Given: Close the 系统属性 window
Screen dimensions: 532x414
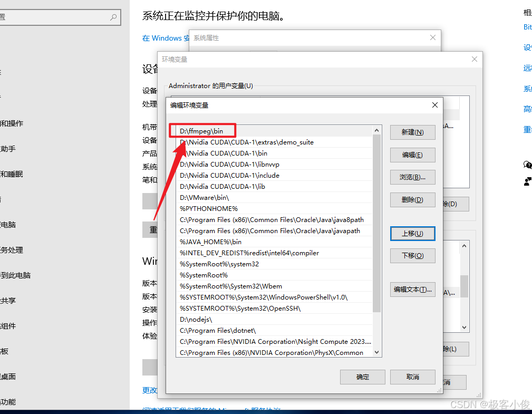Looking at the screenshot, I should (432, 37).
